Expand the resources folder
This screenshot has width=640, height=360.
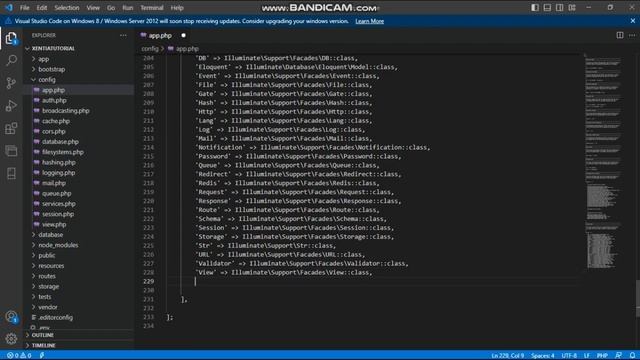pyautogui.click(x=51, y=266)
